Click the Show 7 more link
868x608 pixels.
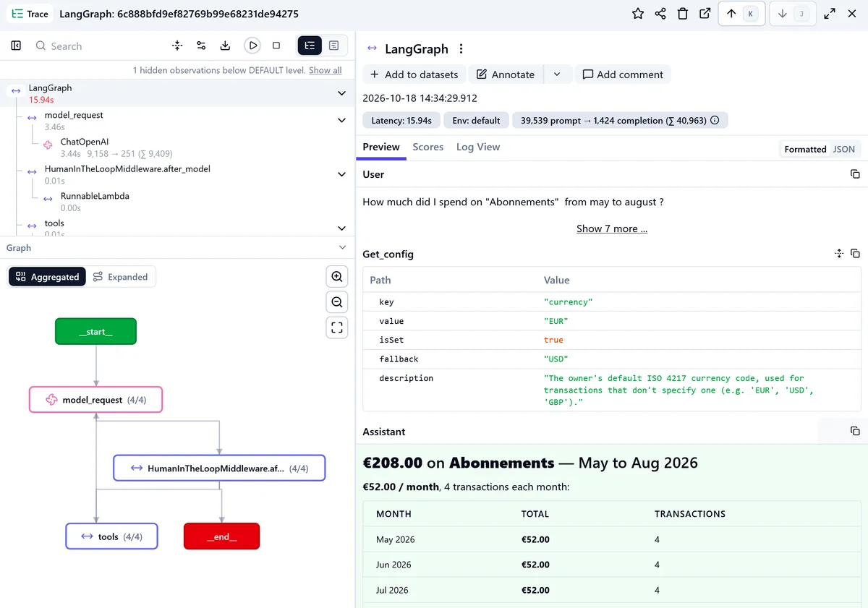[x=612, y=228]
